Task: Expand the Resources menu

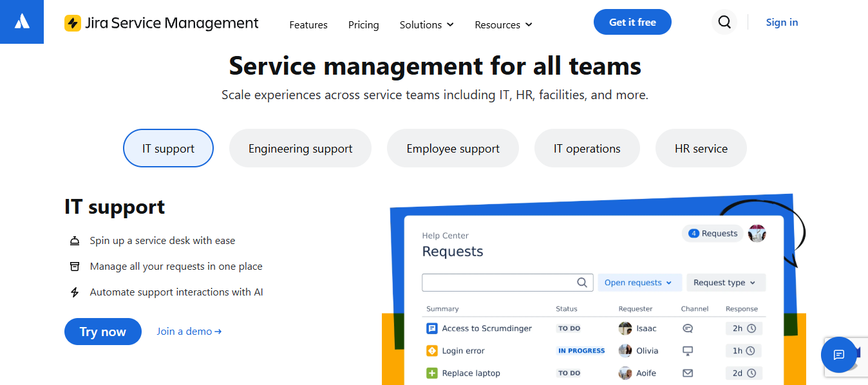Action: pos(504,24)
